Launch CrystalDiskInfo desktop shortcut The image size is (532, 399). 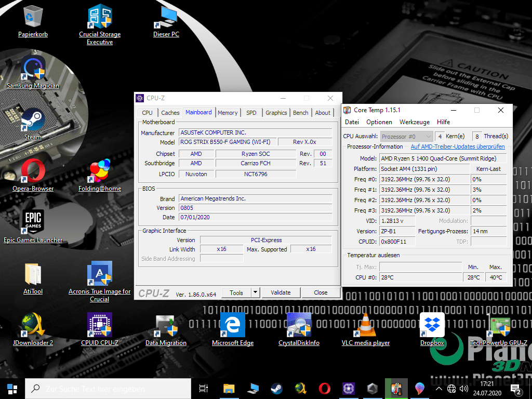click(x=299, y=330)
